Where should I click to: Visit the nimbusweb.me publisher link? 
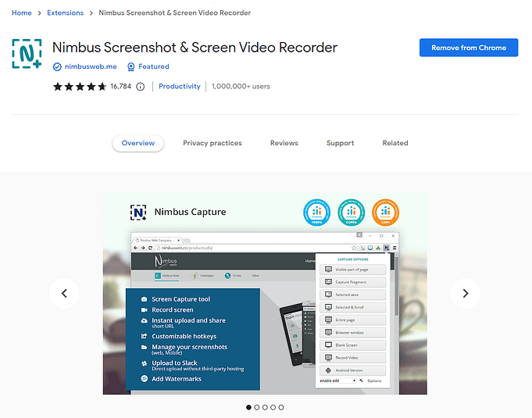pyautogui.click(x=91, y=66)
